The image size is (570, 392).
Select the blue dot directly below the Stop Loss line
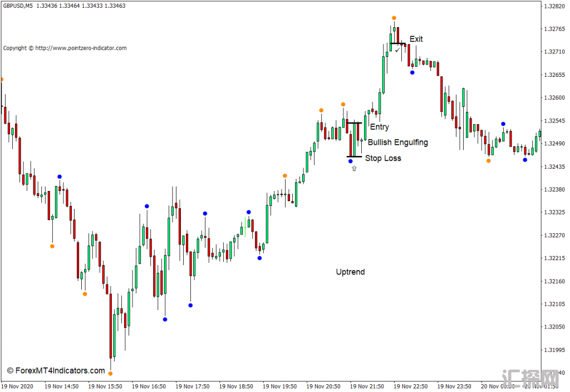click(x=351, y=161)
